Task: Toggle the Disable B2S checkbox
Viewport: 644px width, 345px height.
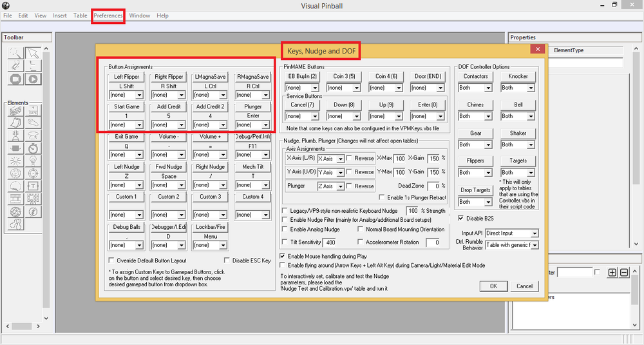Action: coord(461,219)
